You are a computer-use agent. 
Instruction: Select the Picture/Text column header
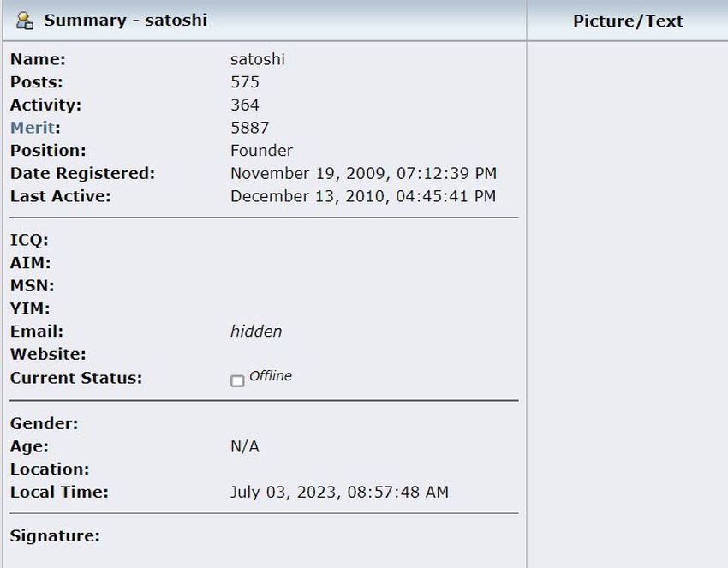pyautogui.click(x=628, y=21)
